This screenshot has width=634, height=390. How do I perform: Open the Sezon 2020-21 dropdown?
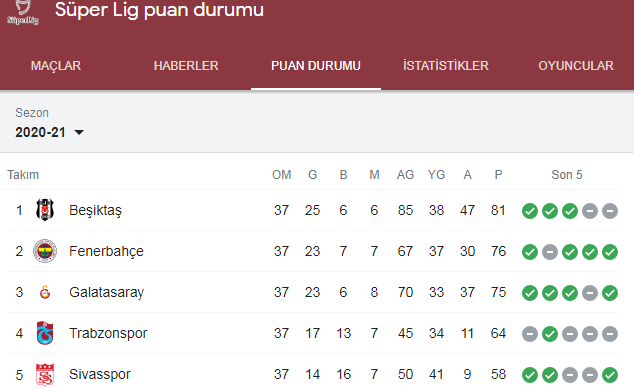[x=49, y=132]
